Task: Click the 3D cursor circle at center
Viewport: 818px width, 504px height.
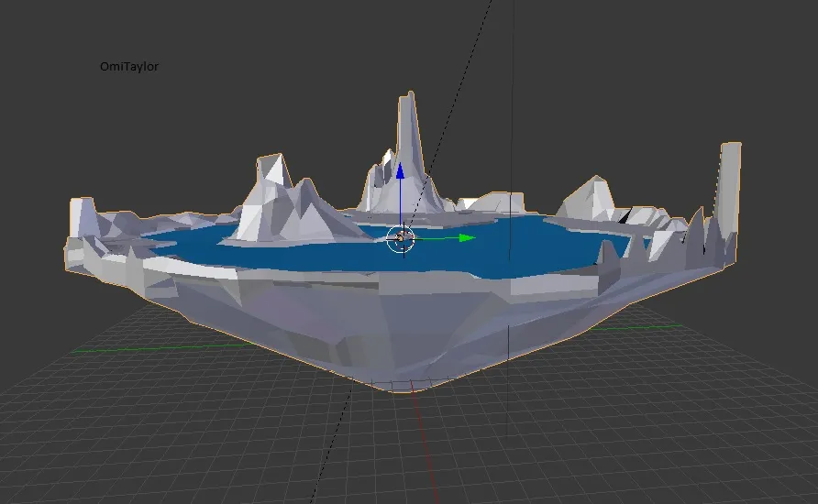Action: point(401,239)
